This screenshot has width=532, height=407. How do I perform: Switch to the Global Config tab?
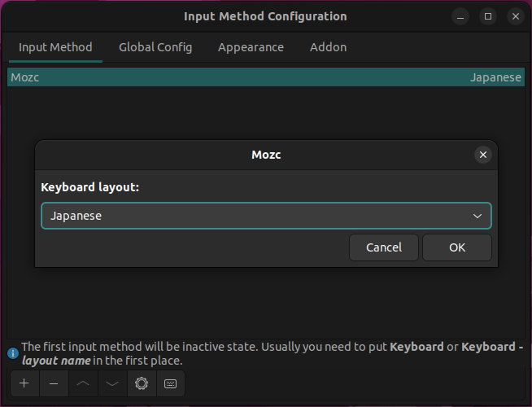point(155,47)
